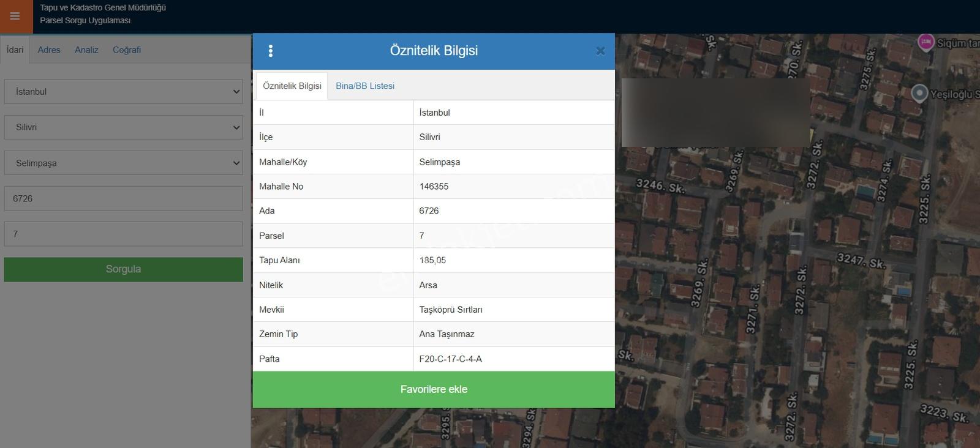Click the 3271. Sk. street label on map

coord(753,309)
